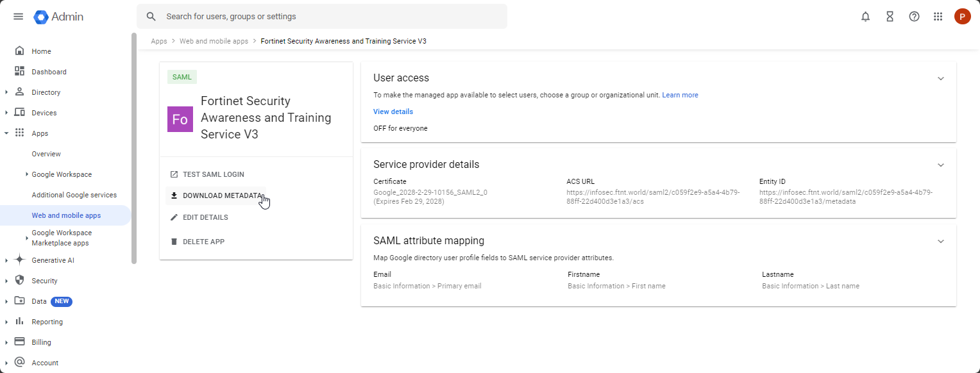This screenshot has height=373, width=980.
Task: Click the Dashboard icon in sidebar
Action: pos(19,72)
